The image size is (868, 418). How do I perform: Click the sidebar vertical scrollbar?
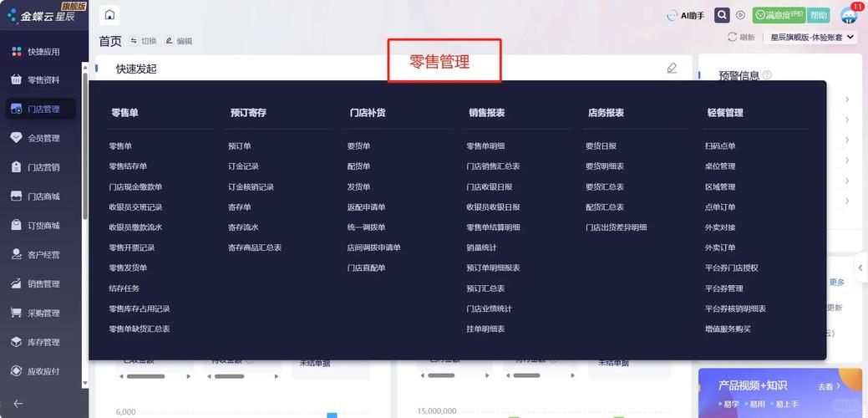point(85,145)
